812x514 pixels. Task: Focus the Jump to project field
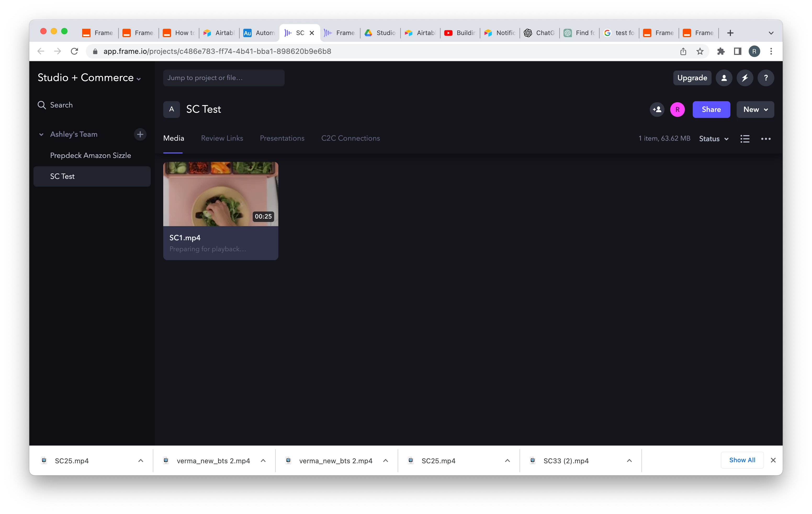224,78
